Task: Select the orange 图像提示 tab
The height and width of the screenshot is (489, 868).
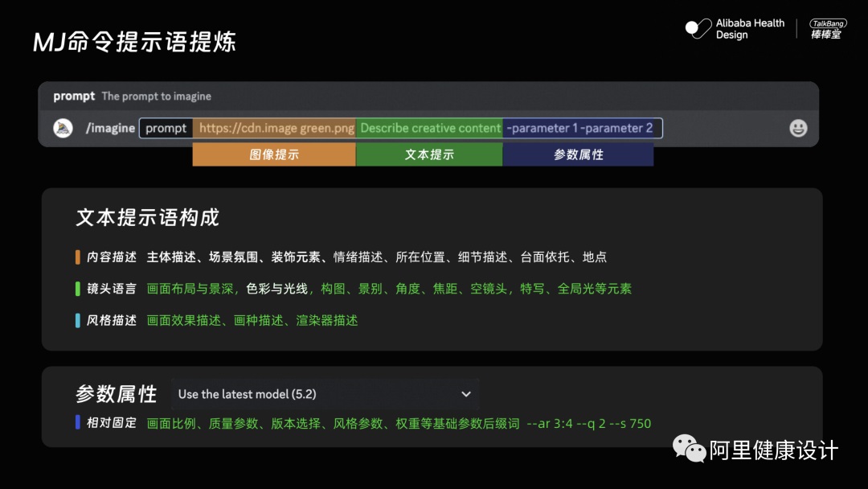Action: coord(273,154)
